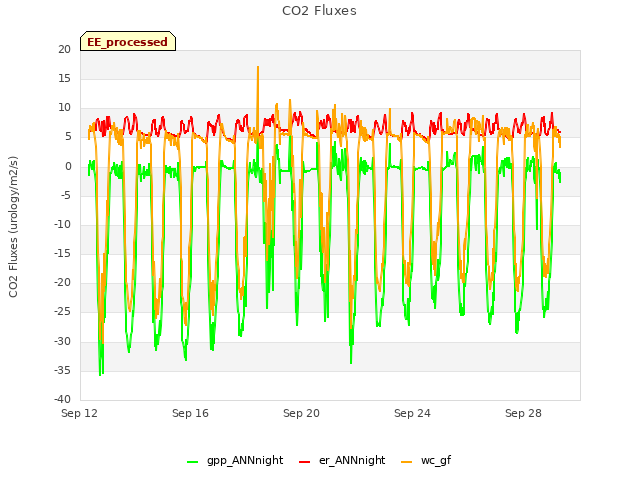Click the 15 y-axis tick label

(64, 78)
